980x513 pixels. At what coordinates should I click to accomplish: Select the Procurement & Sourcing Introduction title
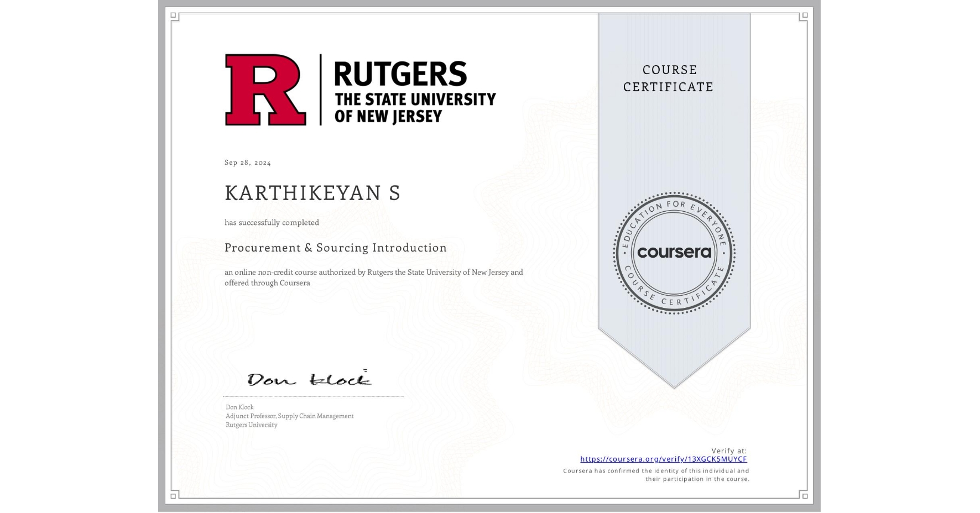pyautogui.click(x=336, y=248)
